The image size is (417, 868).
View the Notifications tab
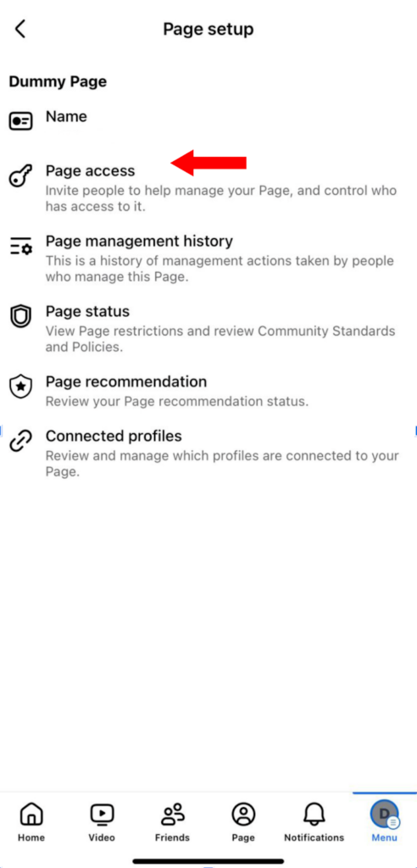coord(314,822)
